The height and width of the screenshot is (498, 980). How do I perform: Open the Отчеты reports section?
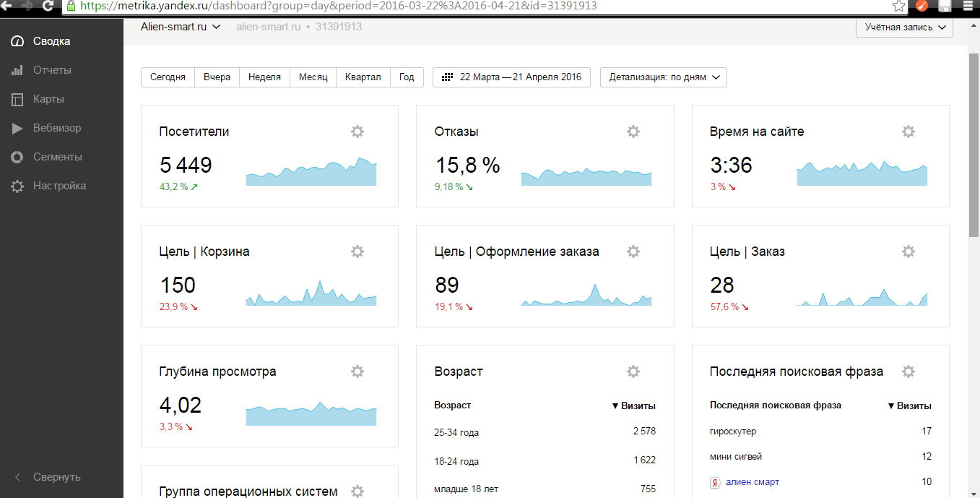pos(51,70)
